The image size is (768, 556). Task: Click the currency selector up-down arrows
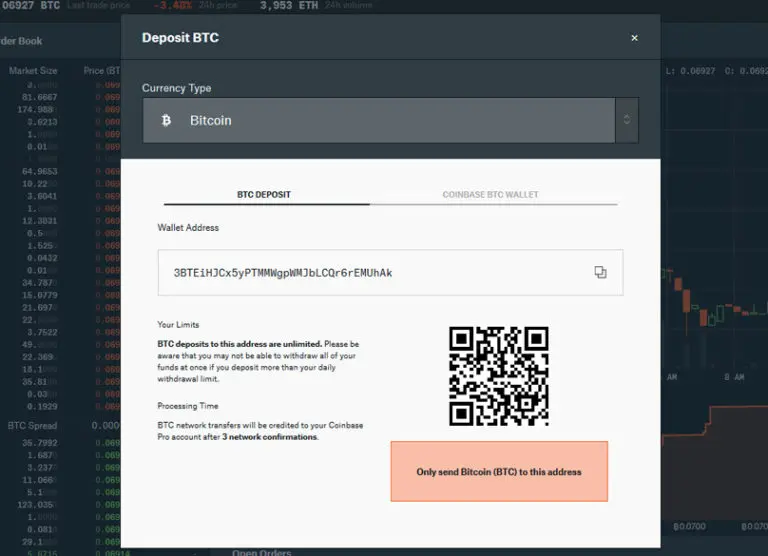(x=627, y=120)
